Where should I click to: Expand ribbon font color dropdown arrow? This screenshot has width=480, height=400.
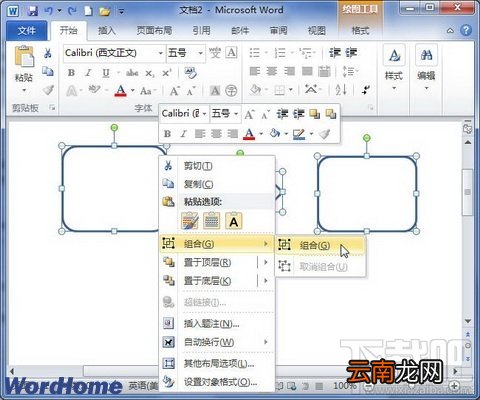pos(132,90)
